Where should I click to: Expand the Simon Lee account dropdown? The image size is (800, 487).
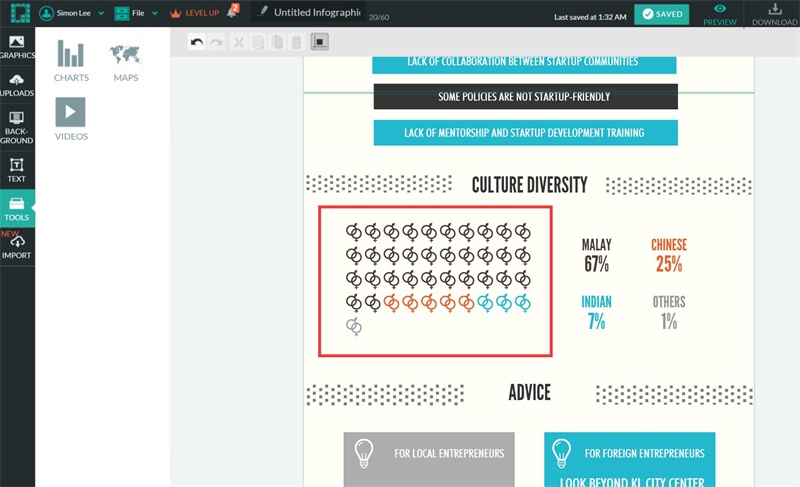(71, 13)
